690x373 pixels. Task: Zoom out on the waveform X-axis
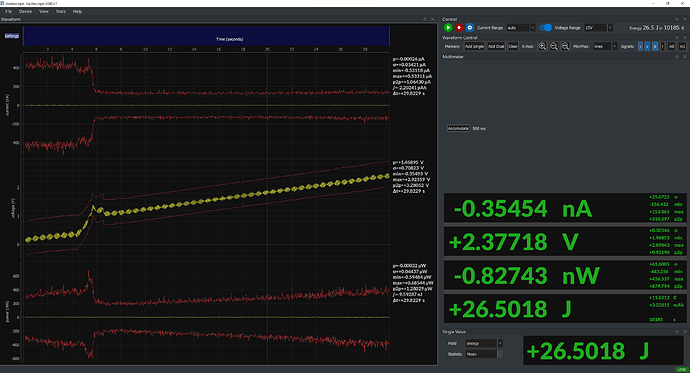tap(554, 46)
